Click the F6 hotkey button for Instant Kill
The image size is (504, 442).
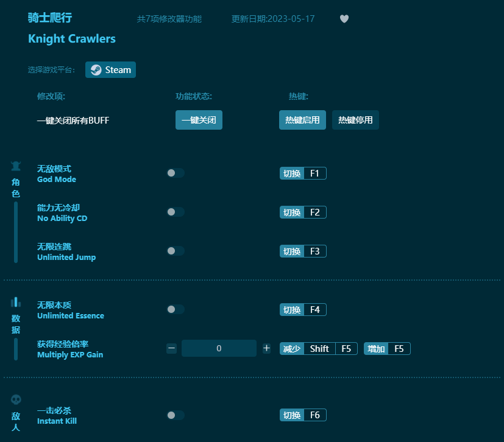click(x=303, y=415)
